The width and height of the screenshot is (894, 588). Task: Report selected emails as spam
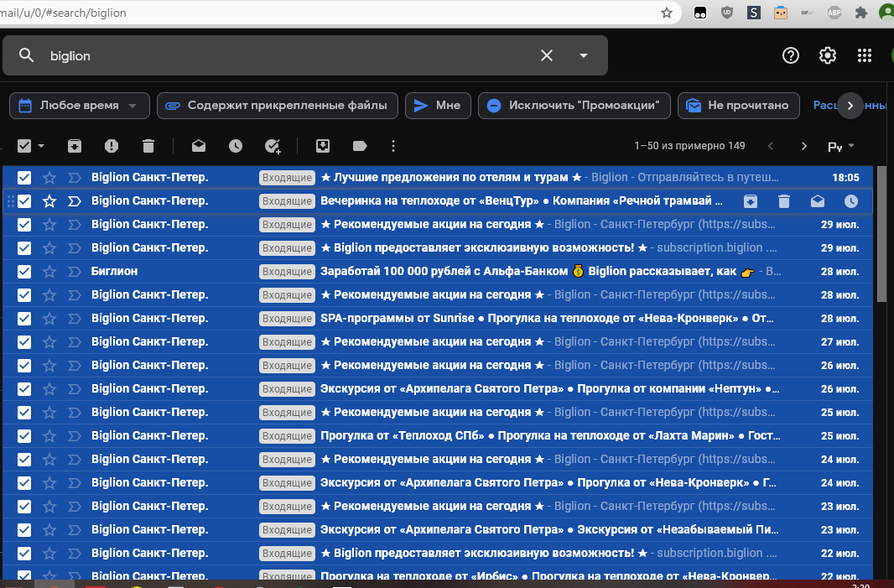(x=112, y=146)
